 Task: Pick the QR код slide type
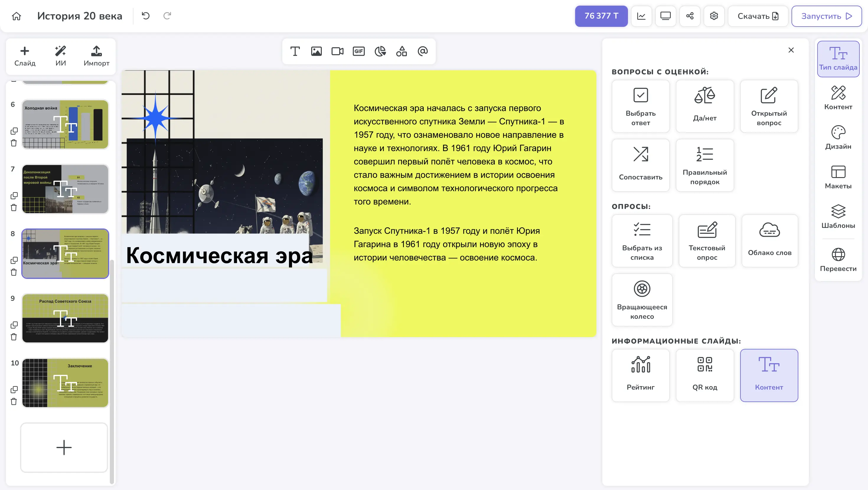(x=704, y=375)
